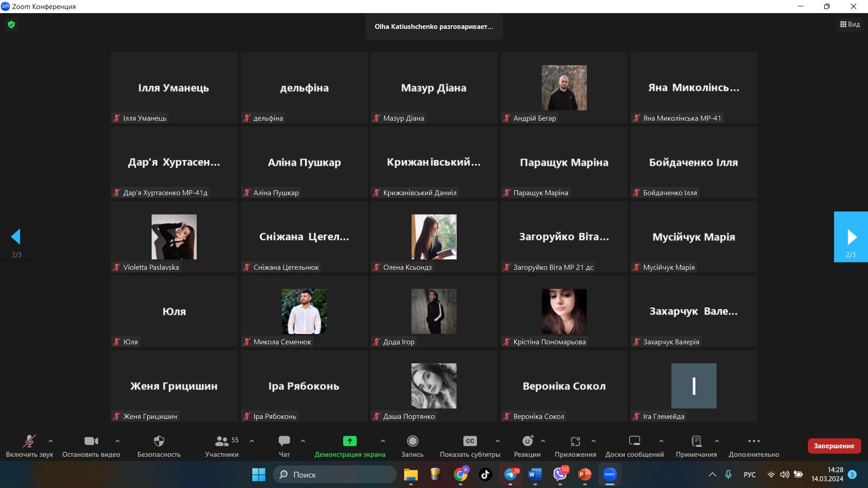Open the Reactions smiley icon
The image size is (868, 488).
[527, 441]
